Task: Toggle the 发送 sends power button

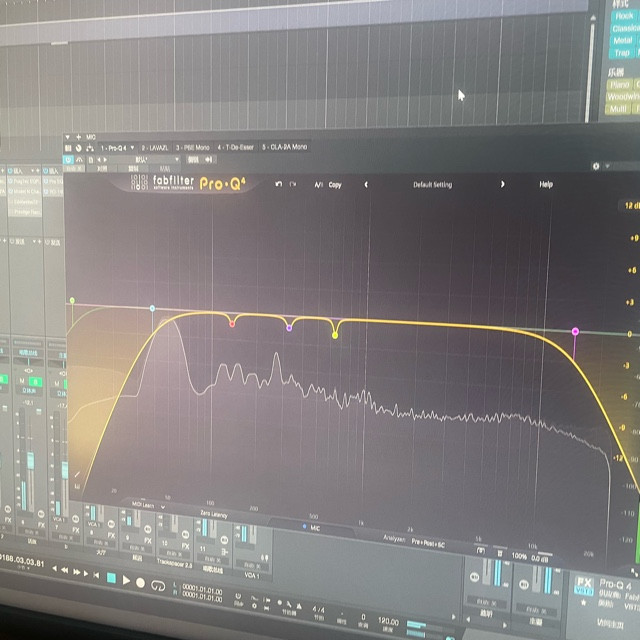Action: (x=11, y=242)
